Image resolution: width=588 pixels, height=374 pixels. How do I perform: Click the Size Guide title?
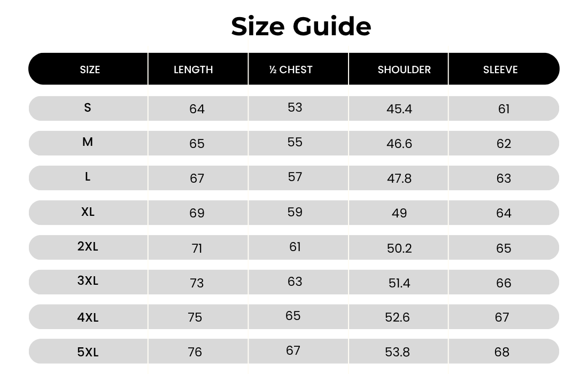(x=301, y=26)
